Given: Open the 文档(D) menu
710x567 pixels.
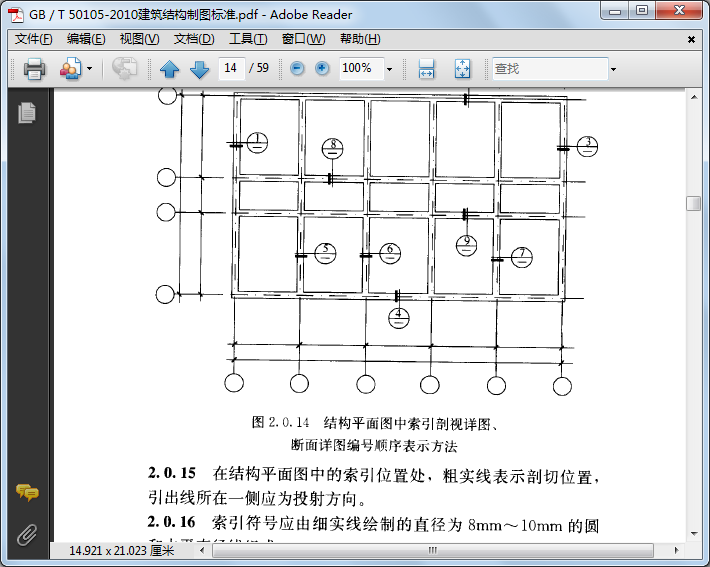Looking at the screenshot, I should [194, 39].
